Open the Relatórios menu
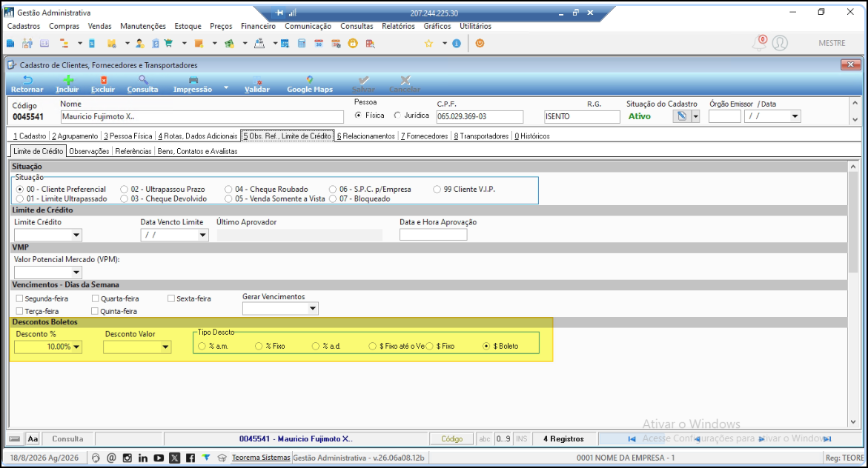Viewport: 868px width, 468px height. (x=398, y=26)
